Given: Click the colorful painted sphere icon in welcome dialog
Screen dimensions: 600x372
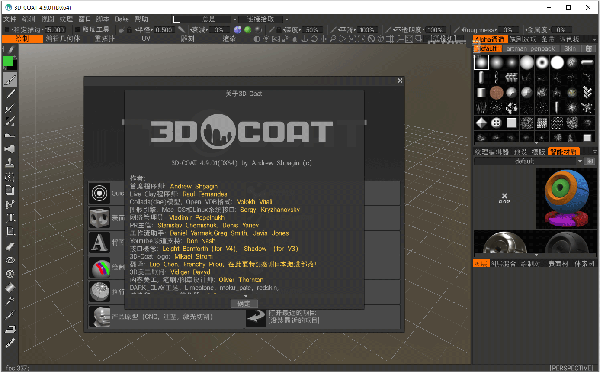Looking at the screenshot, I should point(99,267).
